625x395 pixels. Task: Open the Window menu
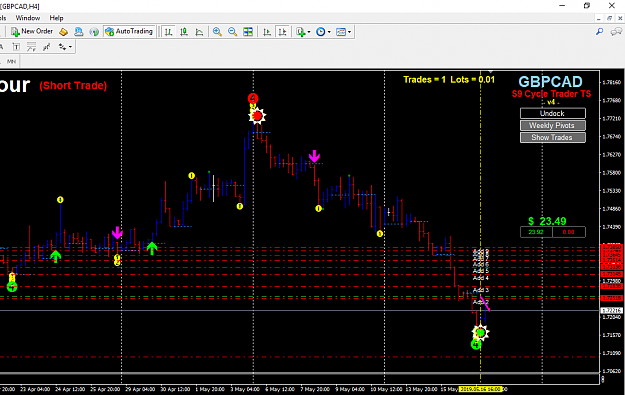(x=28, y=18)
